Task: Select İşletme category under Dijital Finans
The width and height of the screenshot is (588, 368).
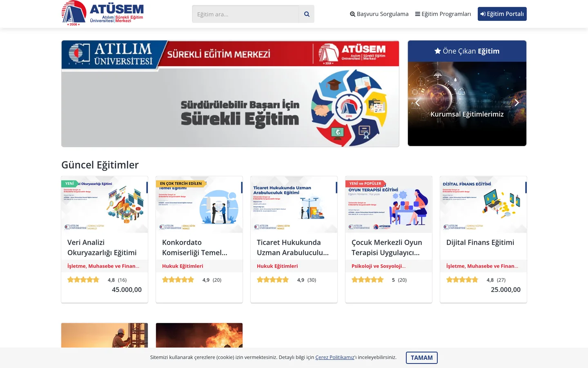Action: pos(482,266)
